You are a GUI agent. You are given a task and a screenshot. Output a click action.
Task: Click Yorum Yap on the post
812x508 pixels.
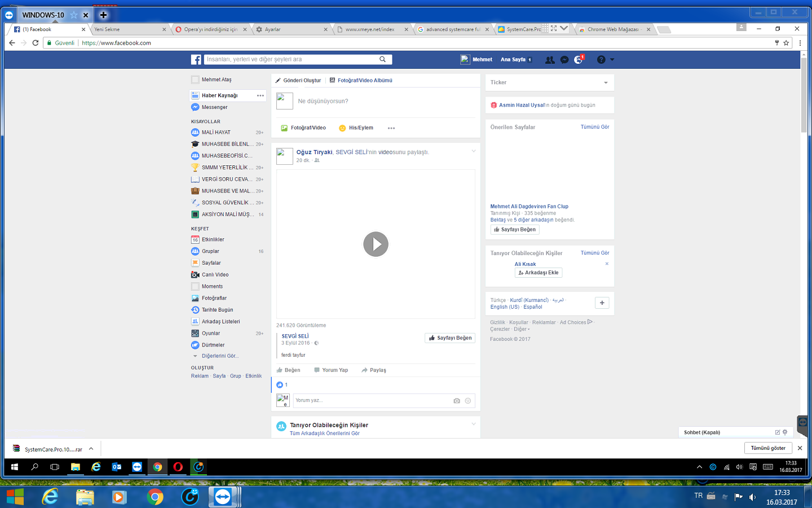331,370
